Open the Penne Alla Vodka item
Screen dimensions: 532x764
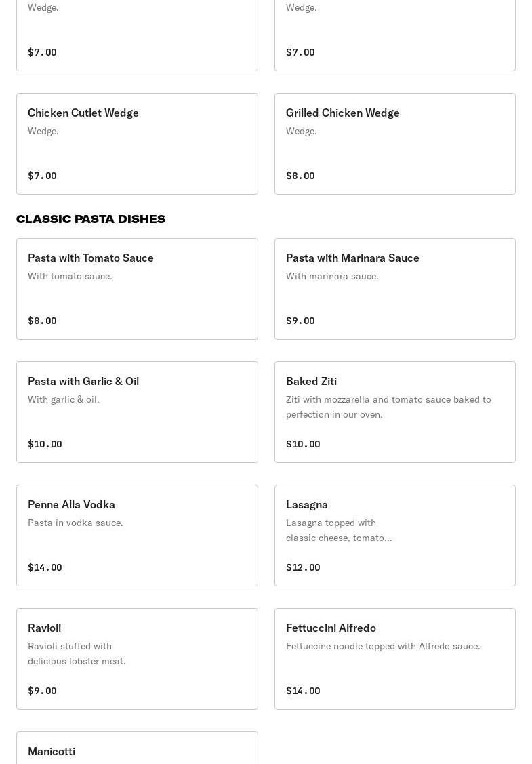(x=137, y=536)
